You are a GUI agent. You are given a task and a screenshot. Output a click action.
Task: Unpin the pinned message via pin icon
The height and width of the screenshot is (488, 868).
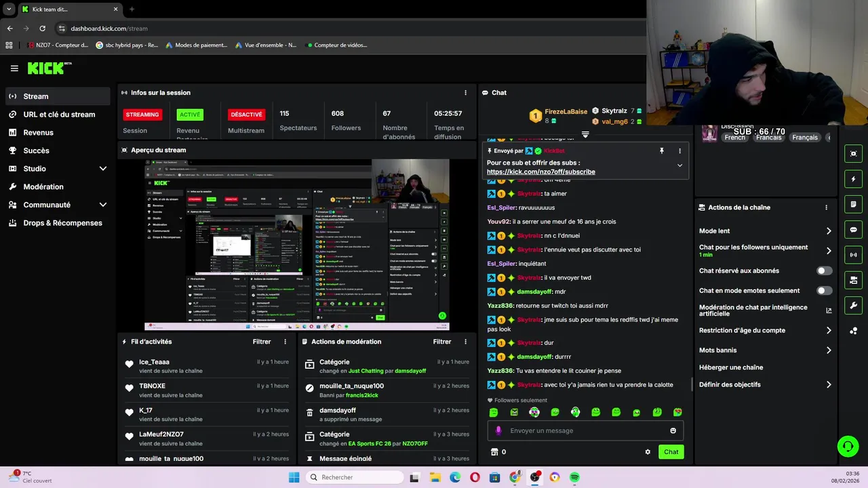pos(662,151)
